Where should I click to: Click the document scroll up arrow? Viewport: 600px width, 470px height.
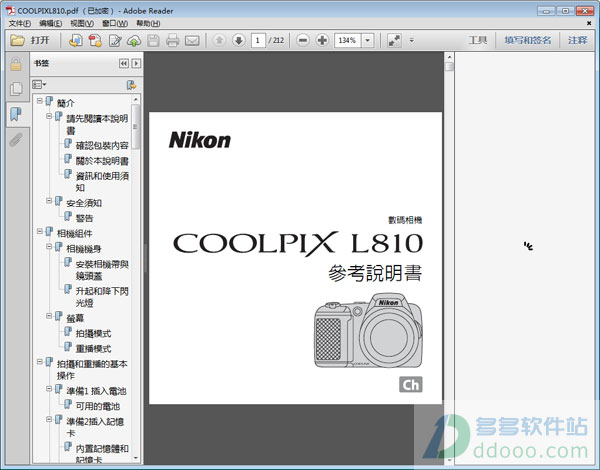tap(449, 57)
